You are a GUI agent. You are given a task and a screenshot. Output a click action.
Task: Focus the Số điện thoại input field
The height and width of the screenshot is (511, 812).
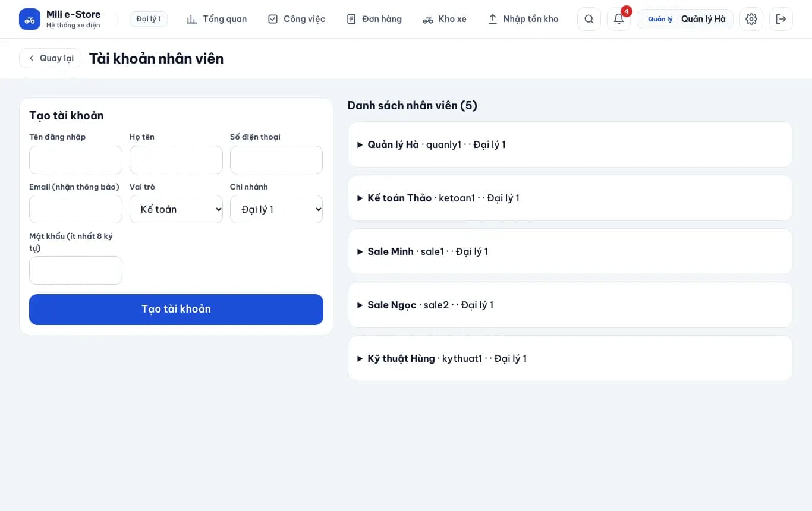[x=276, y=160]
